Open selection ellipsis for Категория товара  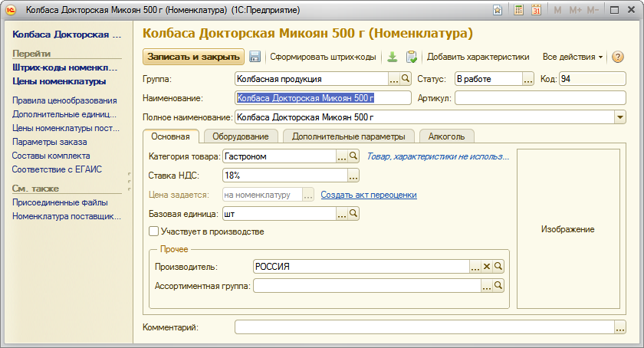[342, 156]
